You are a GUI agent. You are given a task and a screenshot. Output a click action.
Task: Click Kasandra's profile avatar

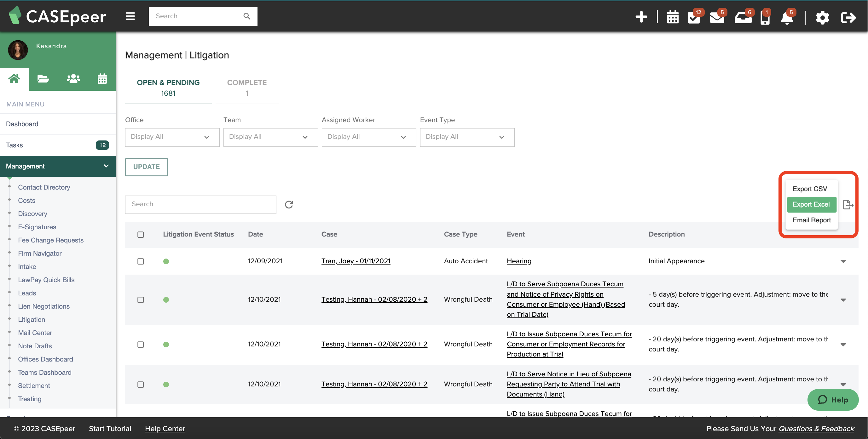point(18,50)
